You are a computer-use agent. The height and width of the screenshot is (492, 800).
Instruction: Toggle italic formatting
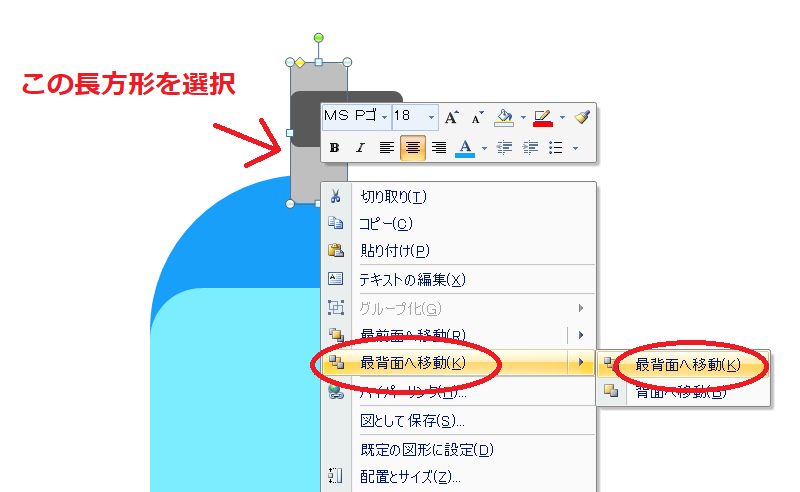[361, 147]
